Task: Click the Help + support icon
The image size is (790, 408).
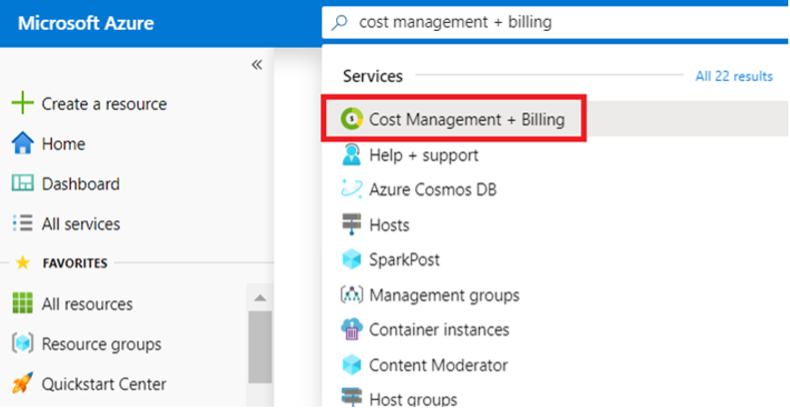Action: [x=352, y=155]
